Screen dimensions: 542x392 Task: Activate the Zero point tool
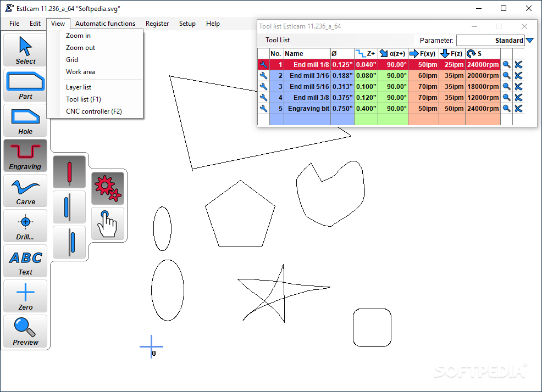(25, 296)
